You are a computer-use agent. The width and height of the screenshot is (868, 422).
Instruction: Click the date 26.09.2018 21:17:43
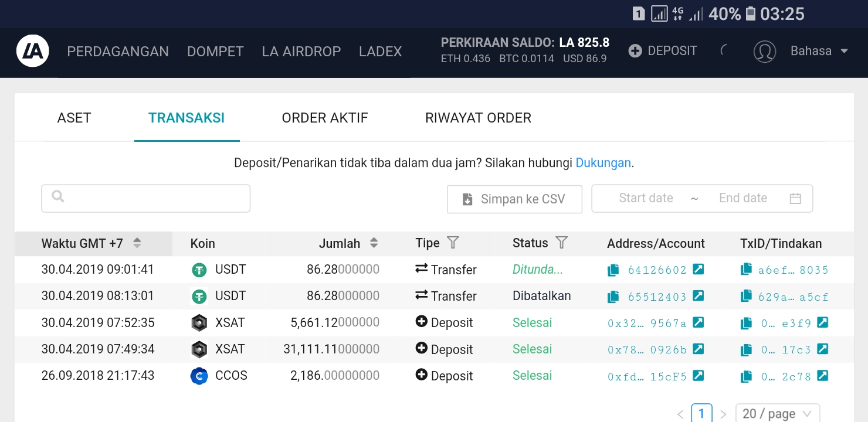point(98,376)
